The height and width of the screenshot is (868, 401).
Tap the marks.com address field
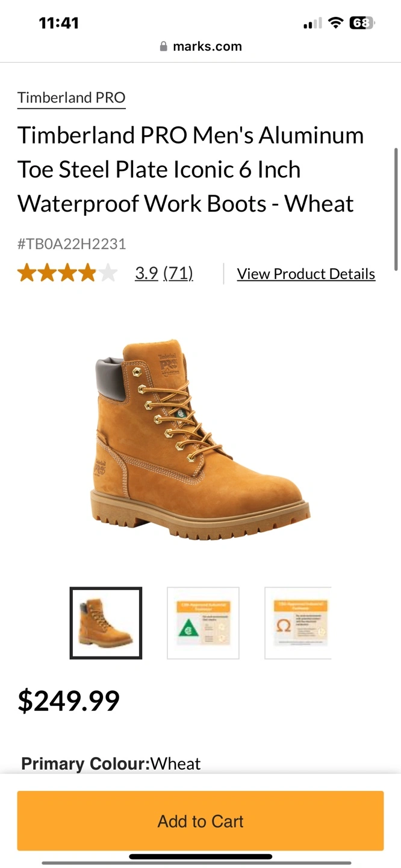pos(200,46)
